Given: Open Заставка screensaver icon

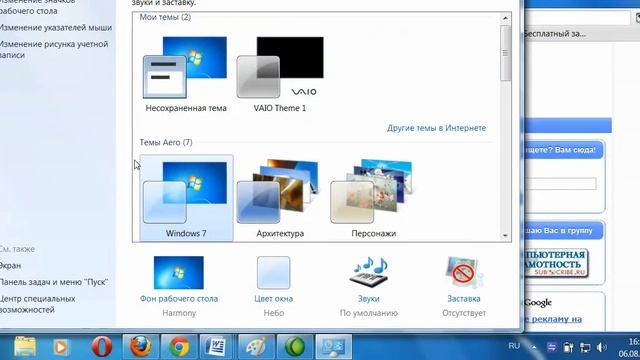Looking at the screenshot, I should [x=464, y=272].
